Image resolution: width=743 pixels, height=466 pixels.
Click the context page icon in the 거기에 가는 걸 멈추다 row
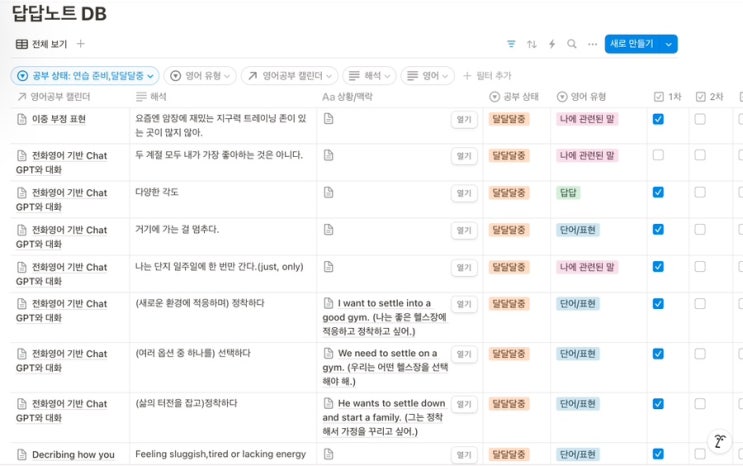point(328,229)
